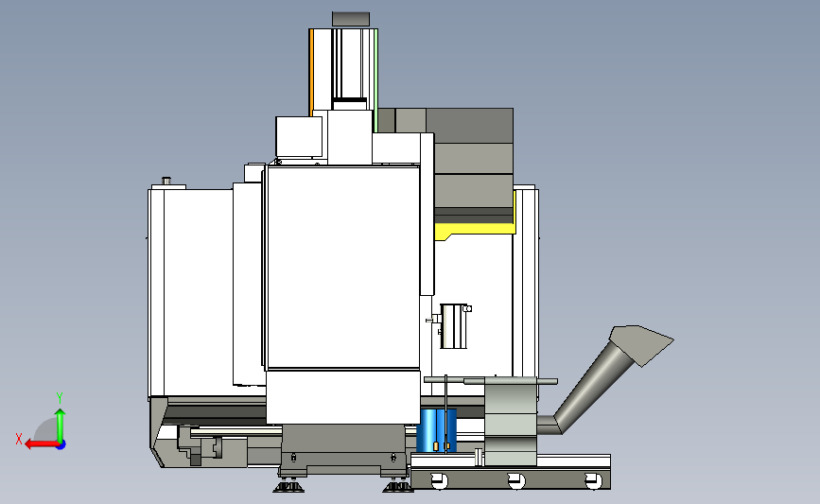Viewport: 820px width, 504px height.
Task: Select the small white box left of column
Action: pyautogui.click(x=299, y=136)
